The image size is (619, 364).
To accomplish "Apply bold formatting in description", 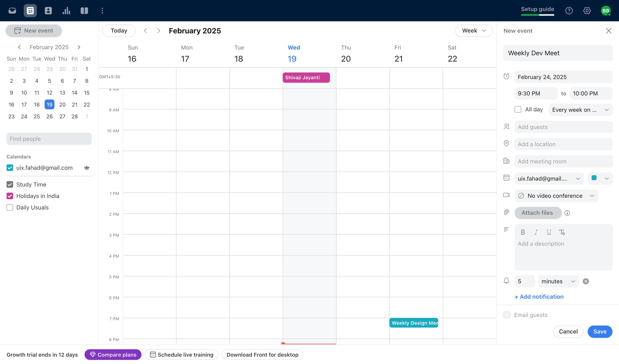I will point(523,232).
